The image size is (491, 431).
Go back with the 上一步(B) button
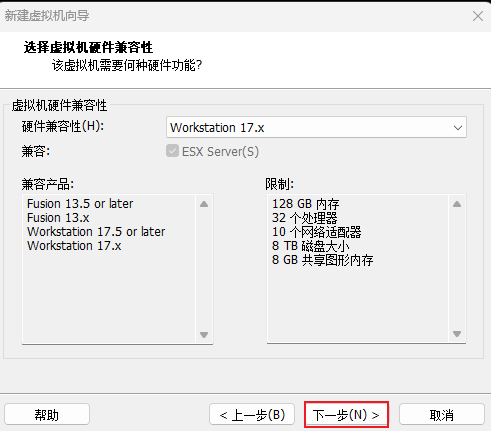252,415
